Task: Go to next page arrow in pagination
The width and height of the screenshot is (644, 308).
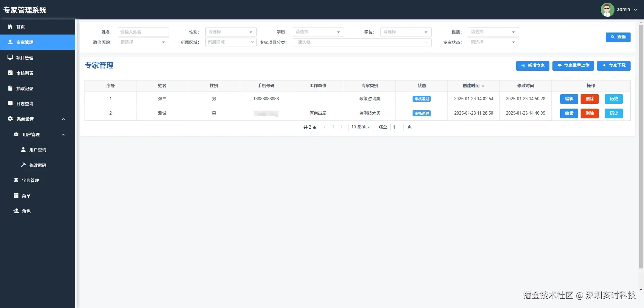Action: click(x=341, y=127)
